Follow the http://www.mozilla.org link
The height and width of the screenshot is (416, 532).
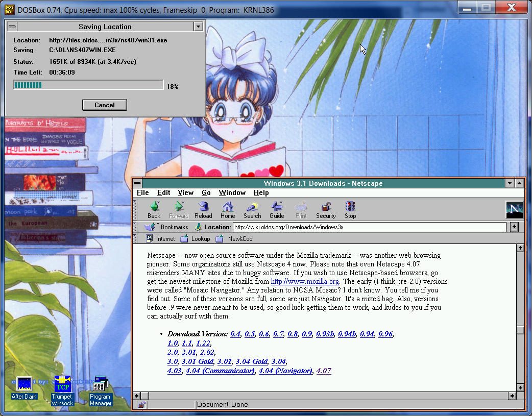[305, 281]
